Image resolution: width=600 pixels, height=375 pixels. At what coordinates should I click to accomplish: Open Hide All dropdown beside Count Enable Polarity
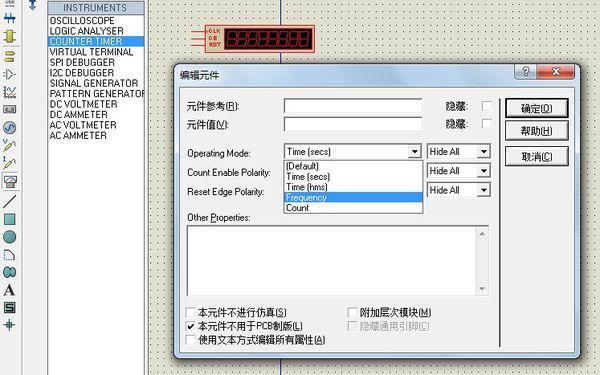(x=484, y=171)
